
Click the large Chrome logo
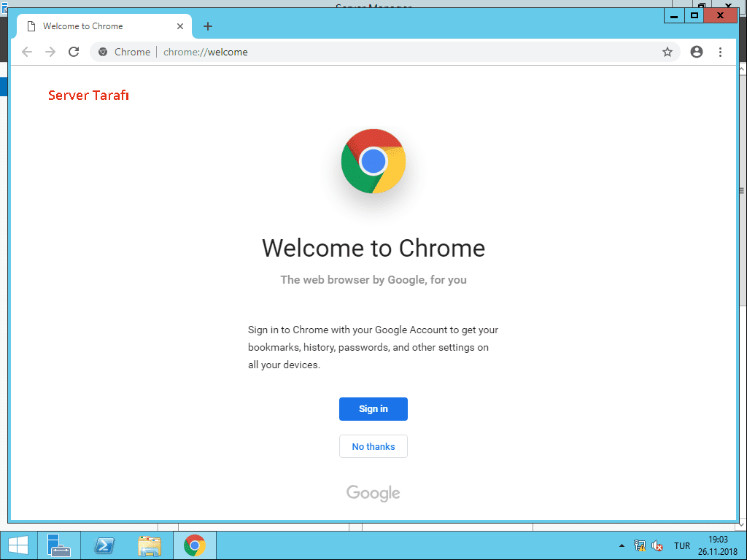click(x=373, y=161)
